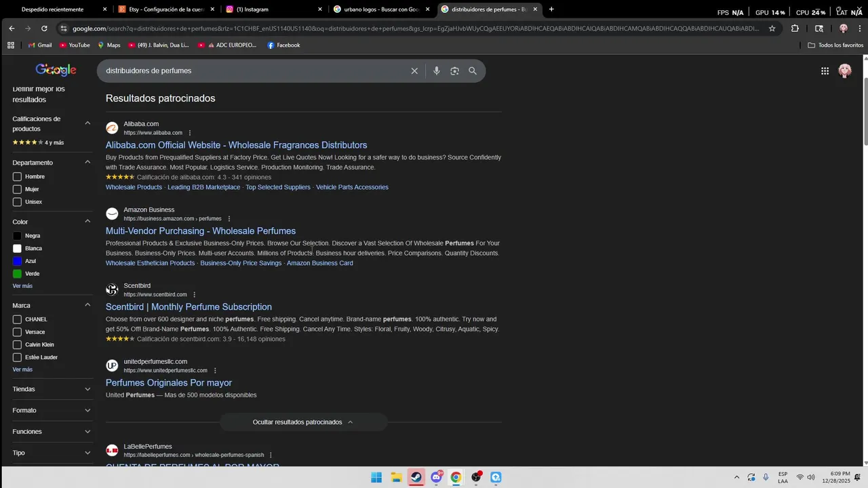Collapse the Calificaciones de productos section
This screenshot has width=868, height=488.
click(x=87, y=123)
